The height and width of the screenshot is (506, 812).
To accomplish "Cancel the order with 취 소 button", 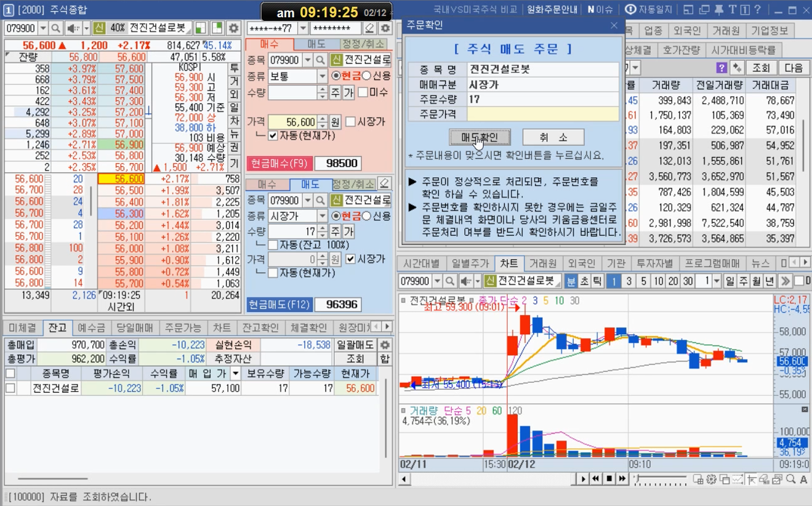I will pos(553,137).
